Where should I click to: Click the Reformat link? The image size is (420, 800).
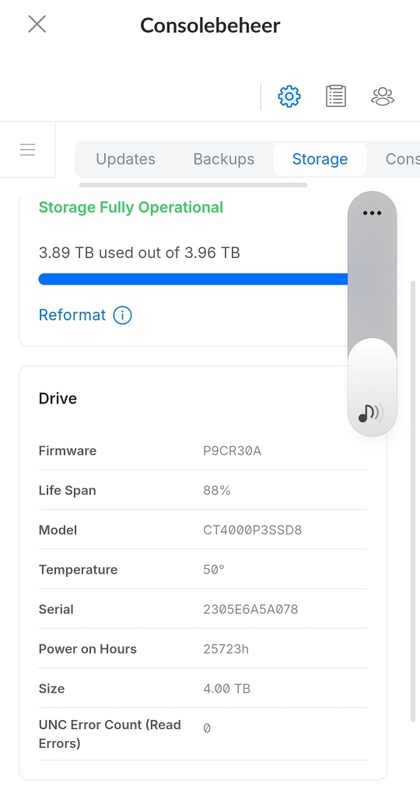tap(72, 315)
